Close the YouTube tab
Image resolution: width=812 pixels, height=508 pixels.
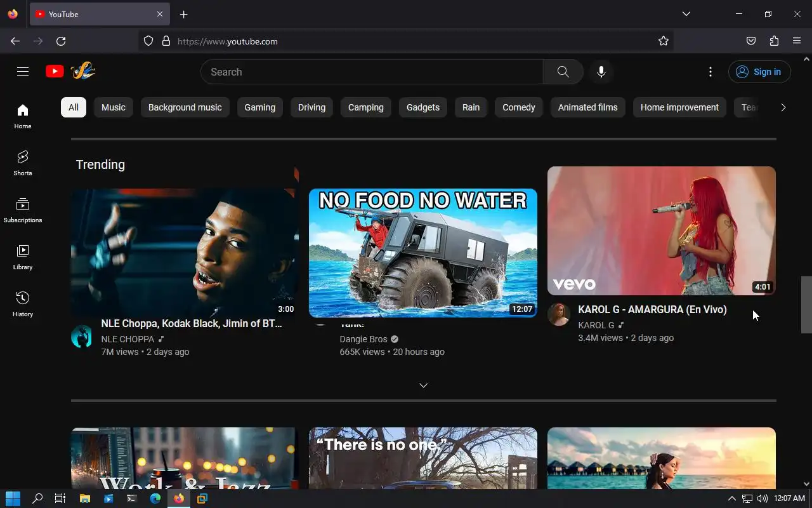pos(160,14)
